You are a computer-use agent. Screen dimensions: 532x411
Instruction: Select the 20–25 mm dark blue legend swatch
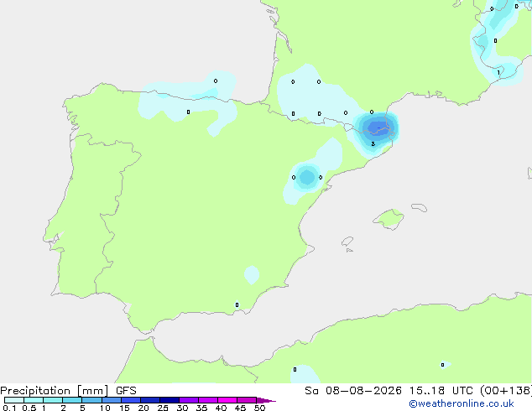pyautogui.click(x=150, y=400)
